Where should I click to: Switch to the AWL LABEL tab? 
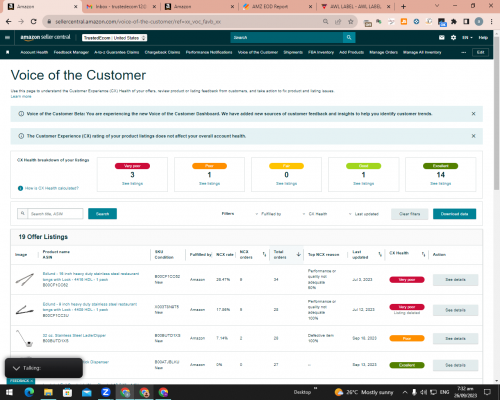[x=355, y=7]
